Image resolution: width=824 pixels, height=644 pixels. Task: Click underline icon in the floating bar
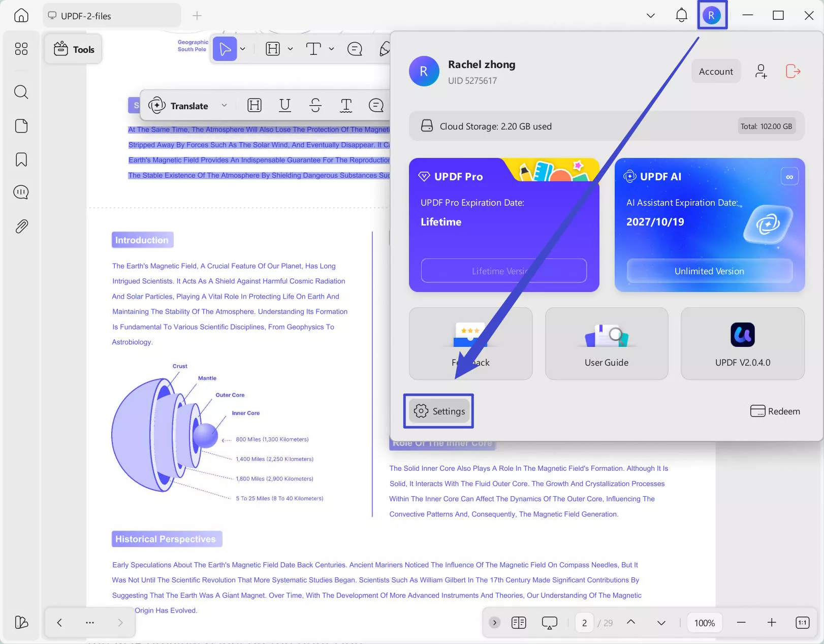(x=285, y=105)
